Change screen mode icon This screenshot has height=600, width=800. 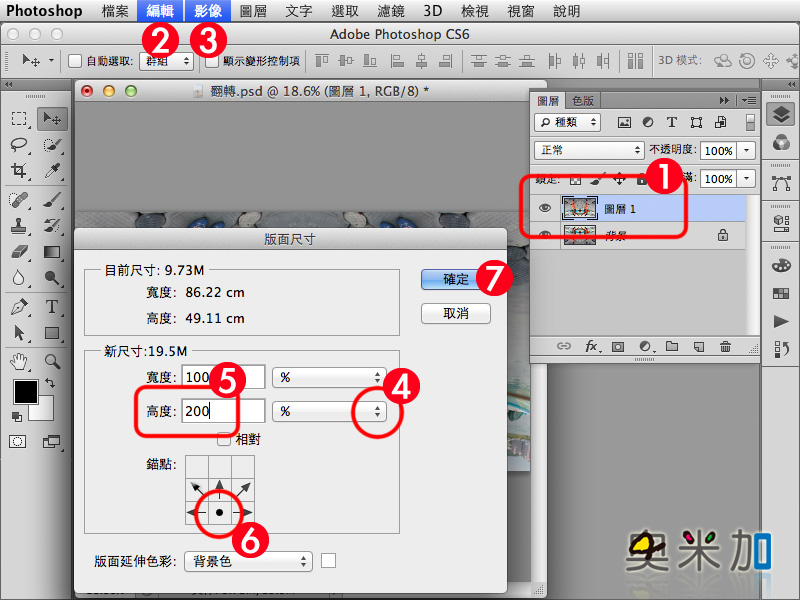52,441
